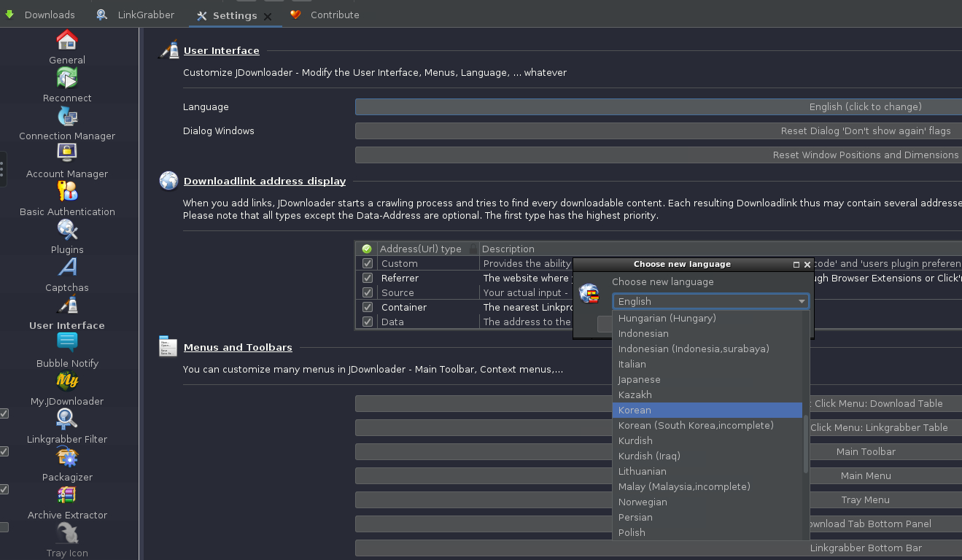Open the General settings icon
The image size is (962, 560).
[x=67, y=40]
